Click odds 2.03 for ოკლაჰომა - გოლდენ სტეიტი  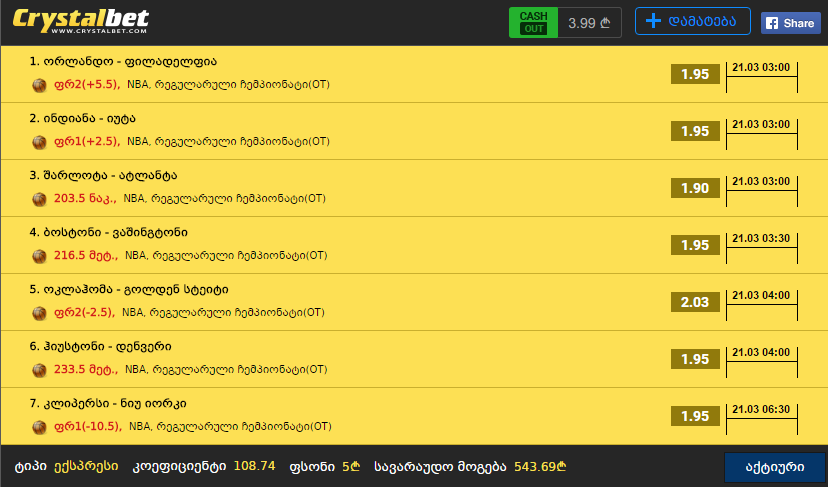pyautogui.click(x=695, y=303)
